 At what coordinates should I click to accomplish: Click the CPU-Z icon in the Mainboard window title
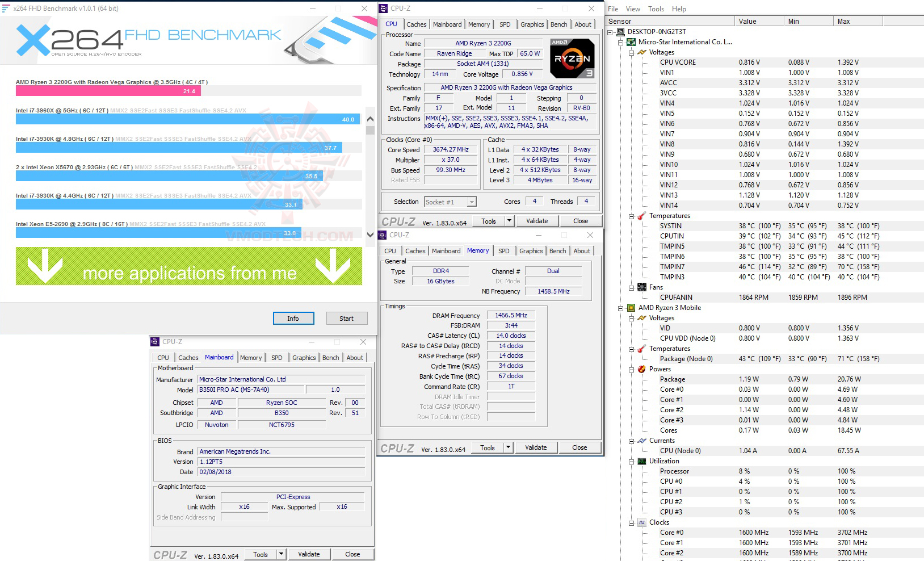pyautogui.click(x=155, y=342)
